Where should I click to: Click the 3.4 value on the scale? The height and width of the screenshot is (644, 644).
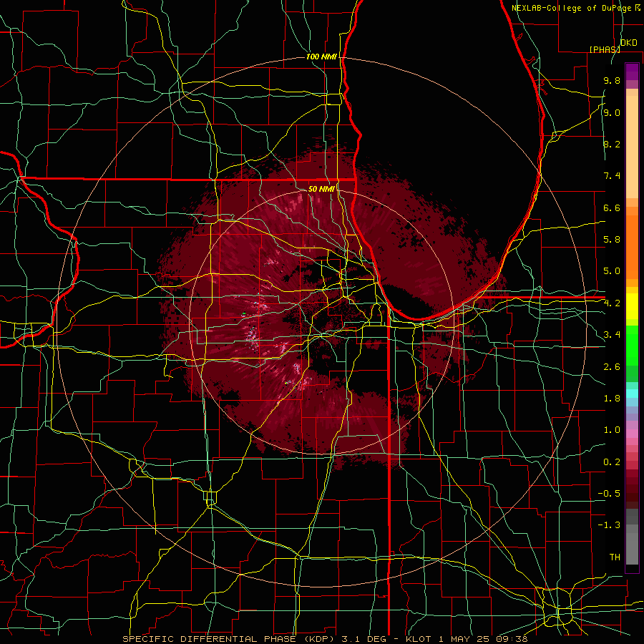click(x=612, y=335)
